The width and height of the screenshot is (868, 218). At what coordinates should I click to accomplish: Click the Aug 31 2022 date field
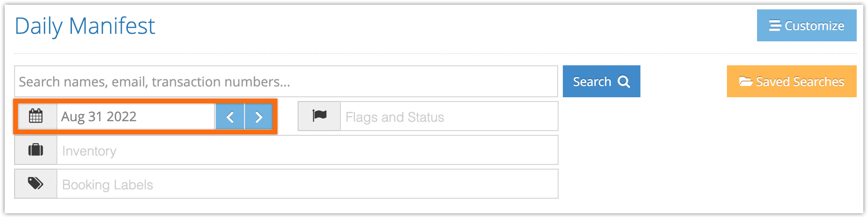(x=136, y=117)
